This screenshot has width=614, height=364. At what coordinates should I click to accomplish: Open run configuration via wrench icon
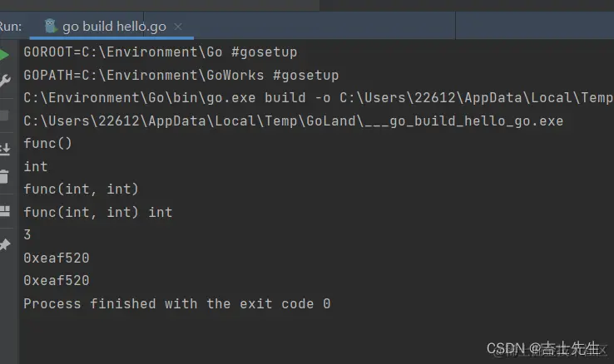click(4, 81)
